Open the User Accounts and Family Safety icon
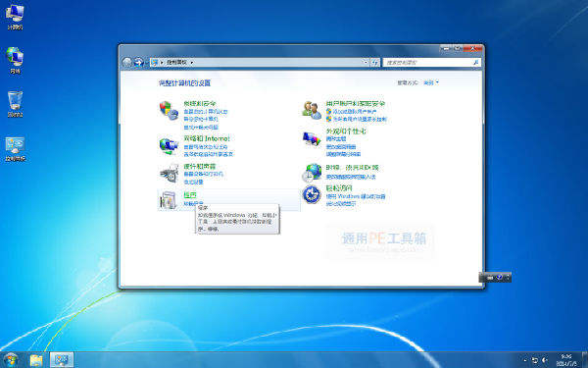The height and width of the screenshot is (368, 588). tap(312, 110)
